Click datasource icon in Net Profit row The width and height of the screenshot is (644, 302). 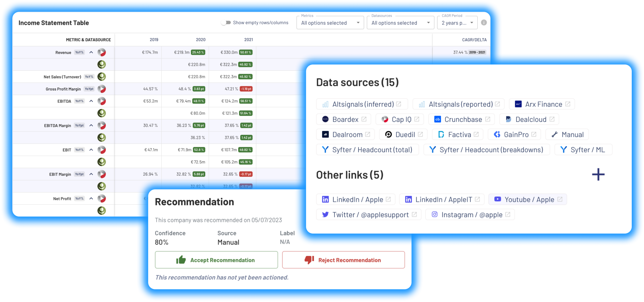tap(102, 198)
